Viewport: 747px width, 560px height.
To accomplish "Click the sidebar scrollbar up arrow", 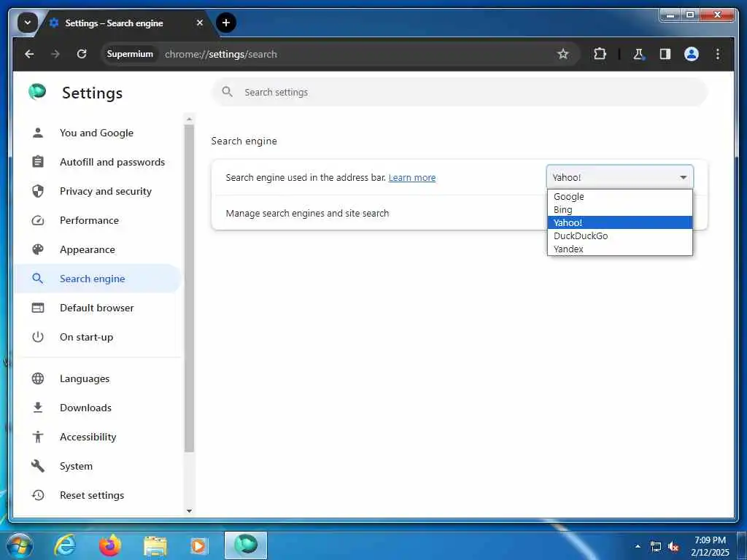I will [x=189, y=119].
